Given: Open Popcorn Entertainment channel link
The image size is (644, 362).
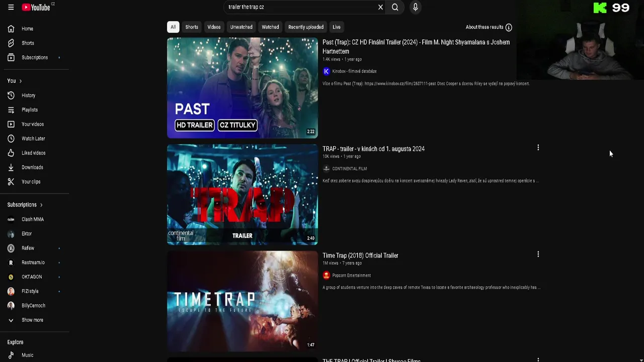Looking at the screenshot, I should [x=351, y=276].
